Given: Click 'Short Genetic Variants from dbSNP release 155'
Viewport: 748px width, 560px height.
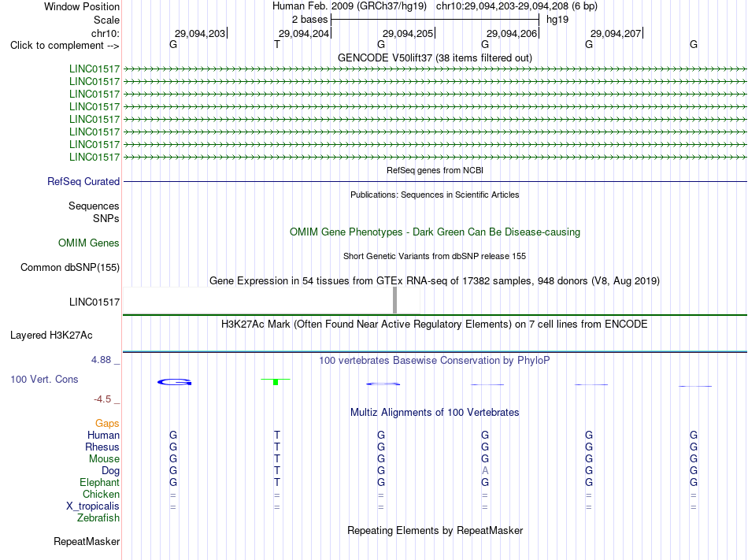Looking at the screenshot, I should [435, 256].
